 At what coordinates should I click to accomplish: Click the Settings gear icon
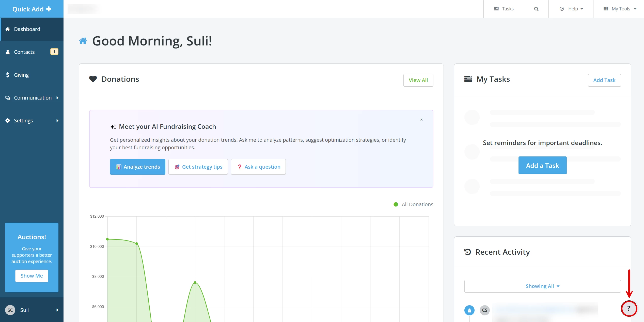tap(8, 121)
